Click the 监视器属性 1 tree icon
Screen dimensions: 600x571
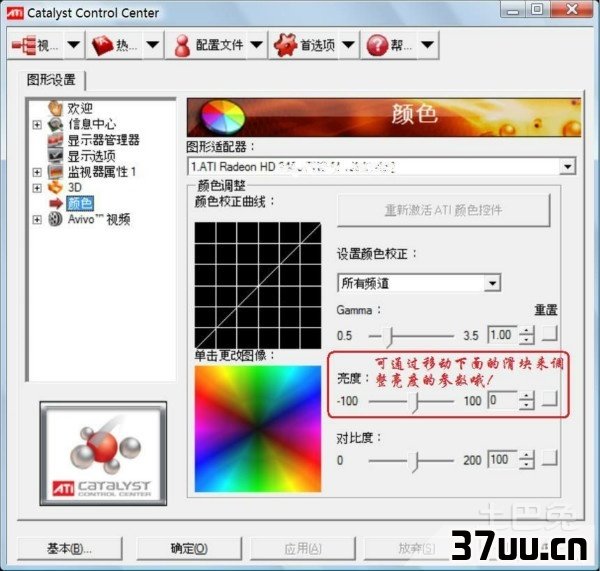55,171
